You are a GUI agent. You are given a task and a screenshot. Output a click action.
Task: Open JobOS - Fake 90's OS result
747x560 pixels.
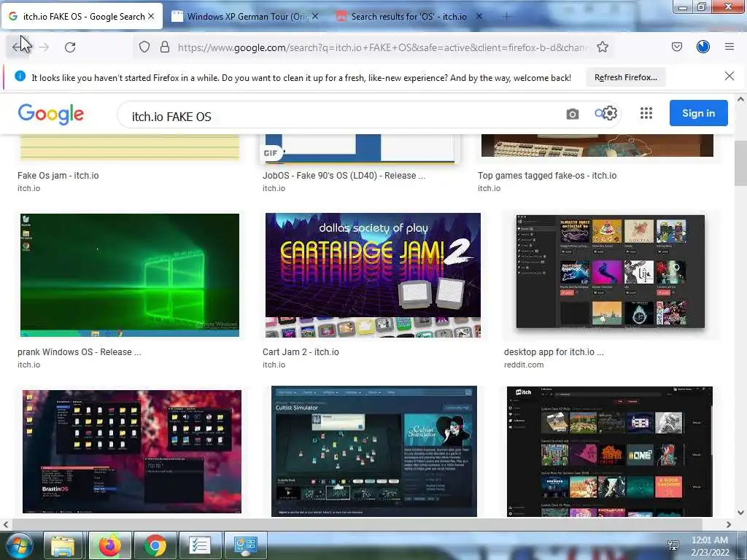click(344, 175)
